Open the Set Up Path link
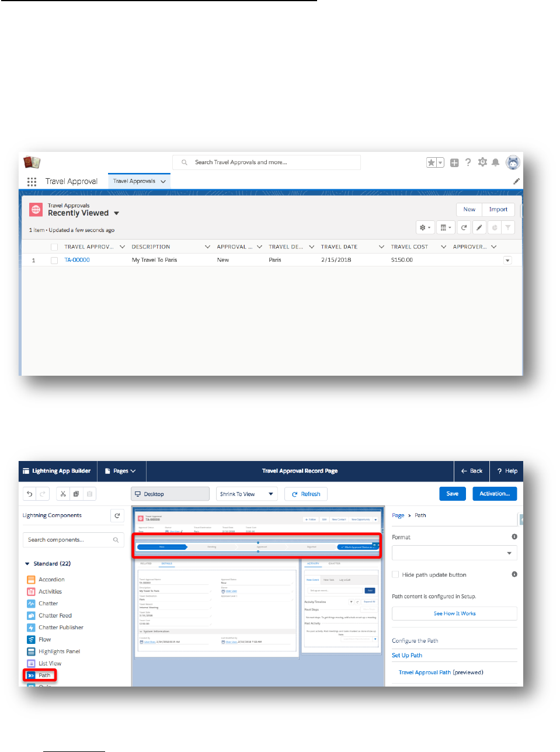The image size is (560, 752). [x=407, y=656]
